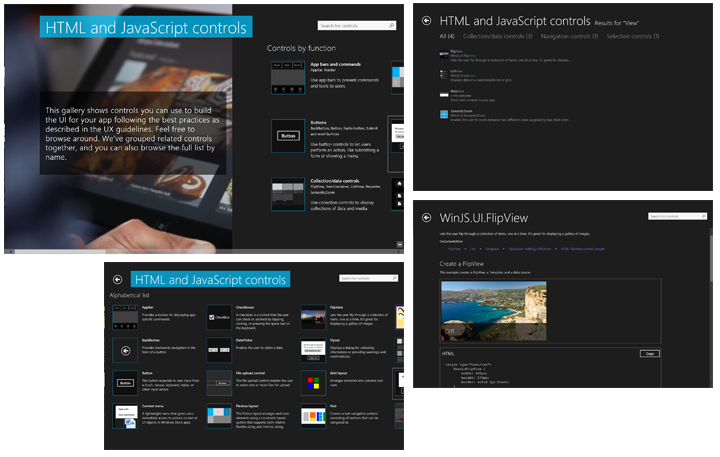
Task: Select the Navigation controls (1) filter
Action: click(x=569, y=36)
